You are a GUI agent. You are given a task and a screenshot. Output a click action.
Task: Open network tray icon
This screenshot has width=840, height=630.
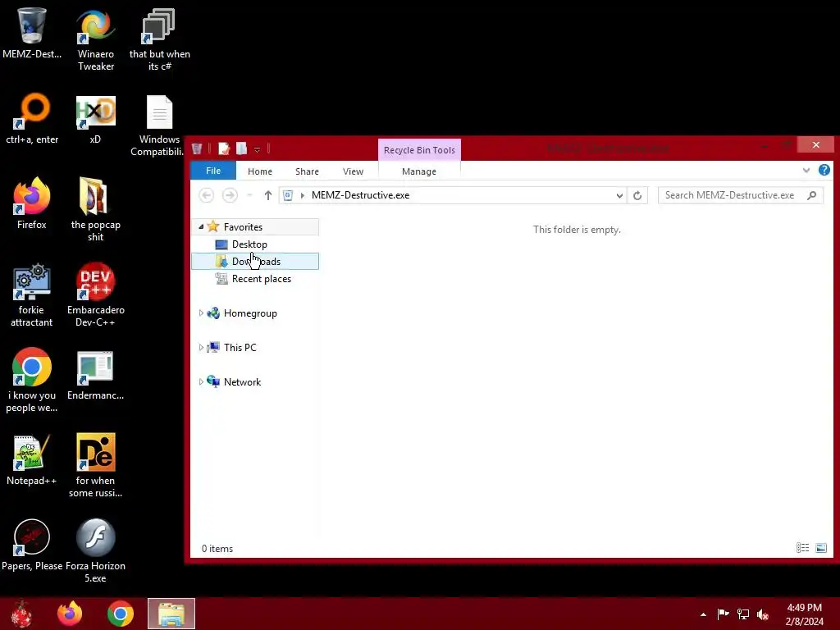point(743,614)
